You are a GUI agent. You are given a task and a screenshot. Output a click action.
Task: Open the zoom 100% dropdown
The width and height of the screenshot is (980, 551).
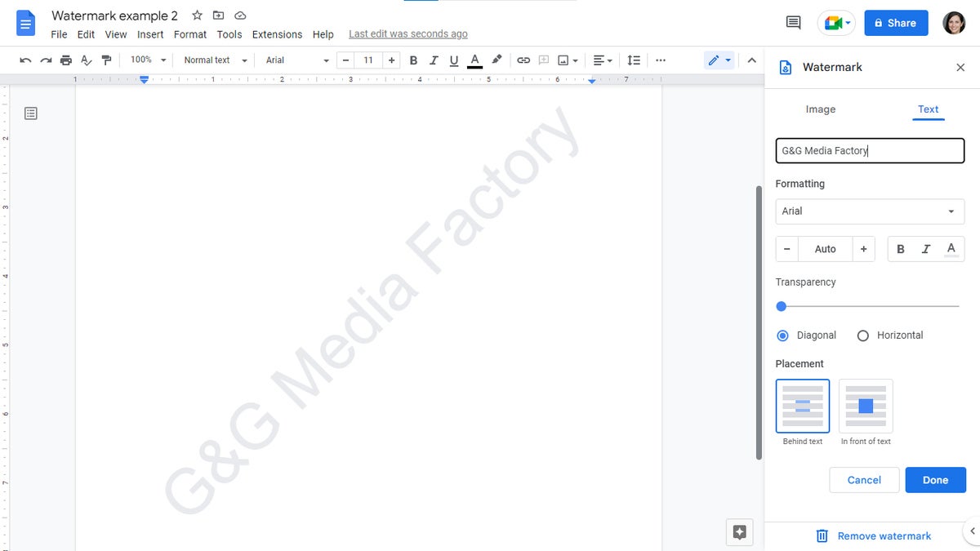pos(148,60)
